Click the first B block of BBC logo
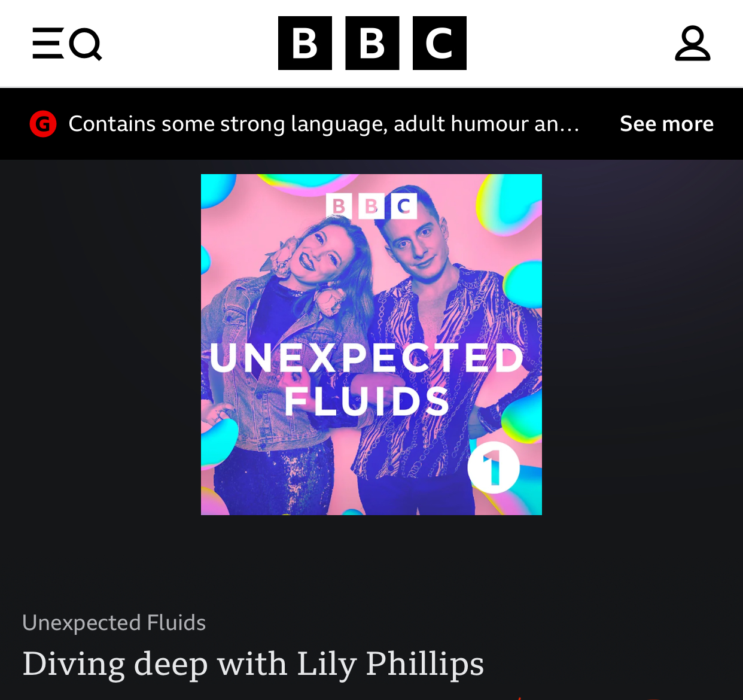743x700 pixels. coord(305,43)
